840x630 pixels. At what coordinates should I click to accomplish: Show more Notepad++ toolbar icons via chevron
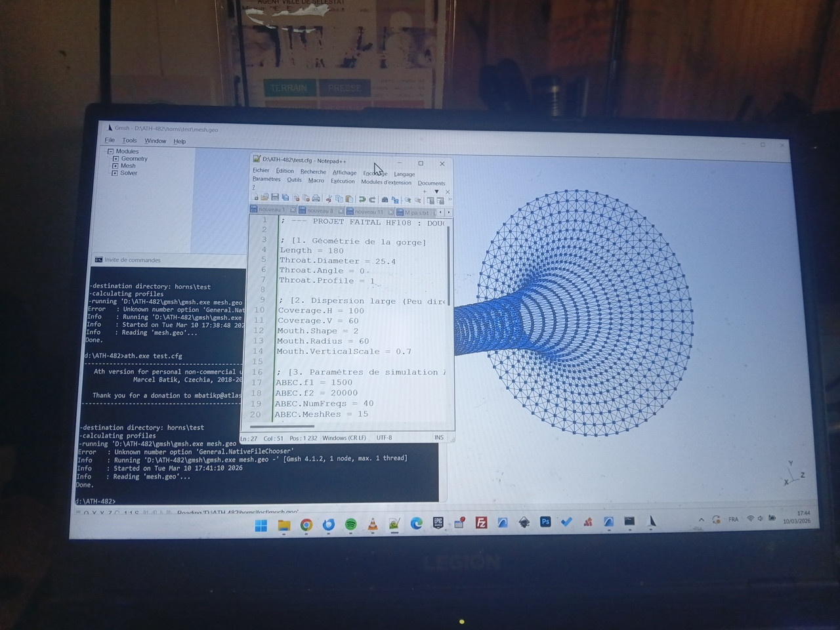click(x=450, y=200)
